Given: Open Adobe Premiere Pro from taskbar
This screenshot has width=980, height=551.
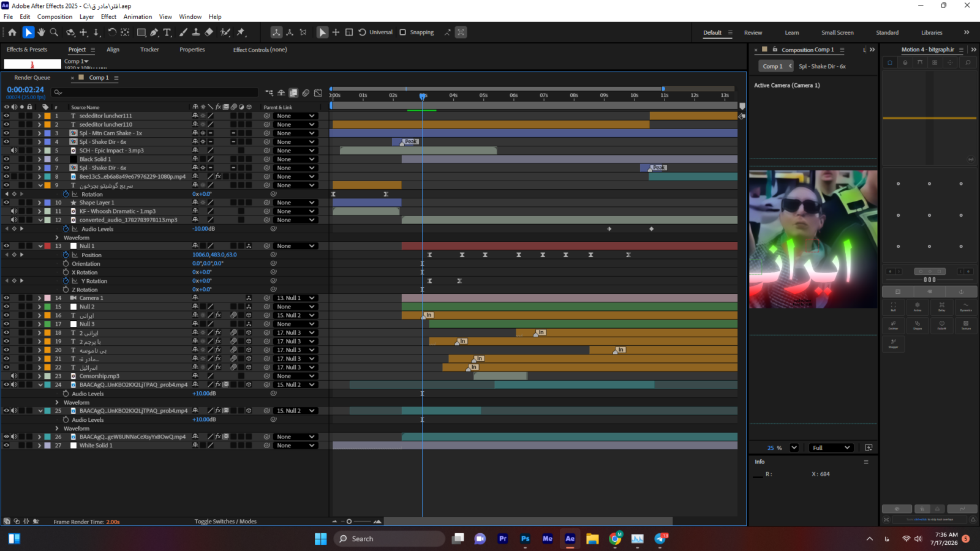Looking at the screenshot, I should pos(503,539).
